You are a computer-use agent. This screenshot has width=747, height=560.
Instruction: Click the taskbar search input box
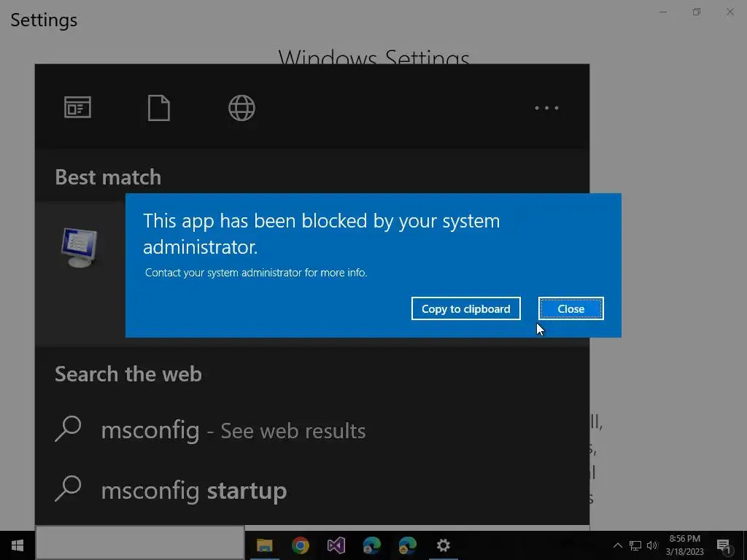pyautogui.click(x=140, y=542)
